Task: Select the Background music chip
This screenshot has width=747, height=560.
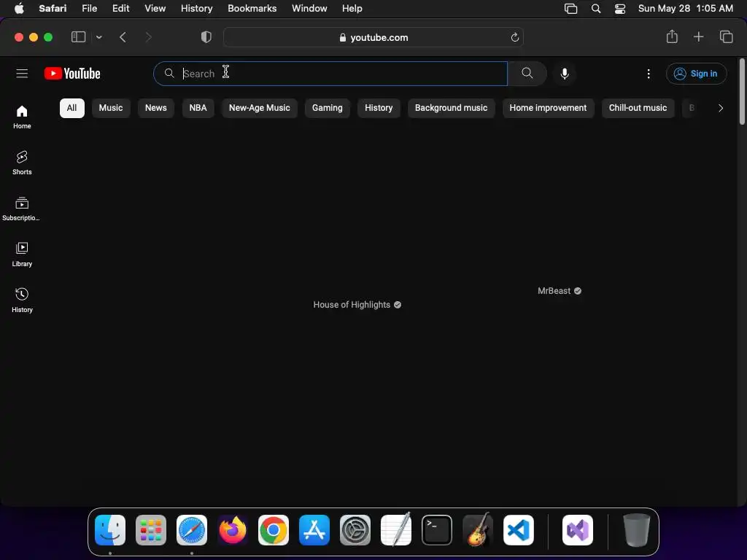Action: click(x=451, y=108)
